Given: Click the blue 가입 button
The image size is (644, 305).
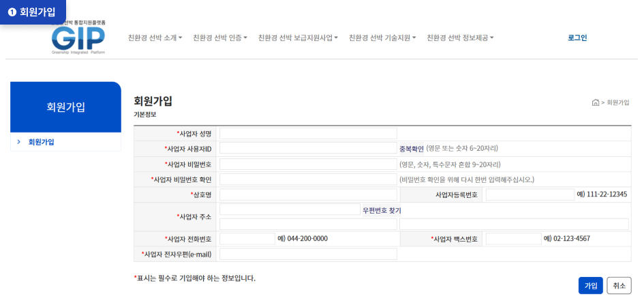Looking at the screenshot, I should pos(591,286).
